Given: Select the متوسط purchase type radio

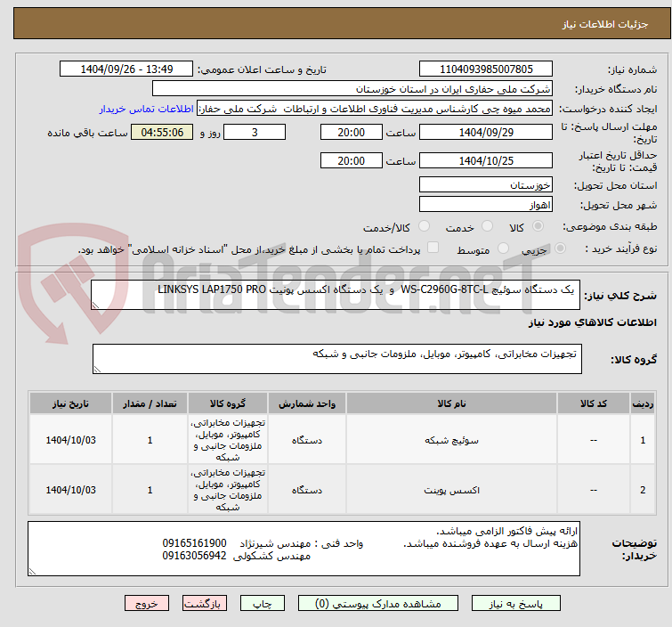Looking at the screenshot, I should (503, 248).
